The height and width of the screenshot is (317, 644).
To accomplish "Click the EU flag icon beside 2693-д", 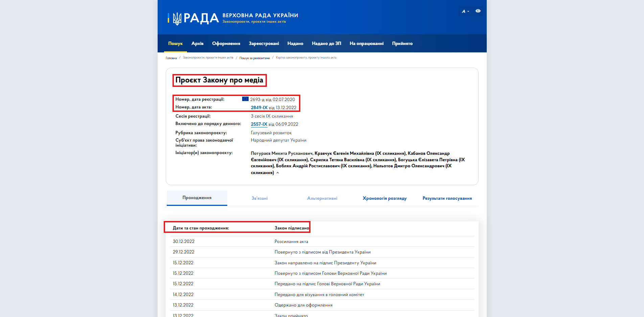I will click(x=245, y=99).
